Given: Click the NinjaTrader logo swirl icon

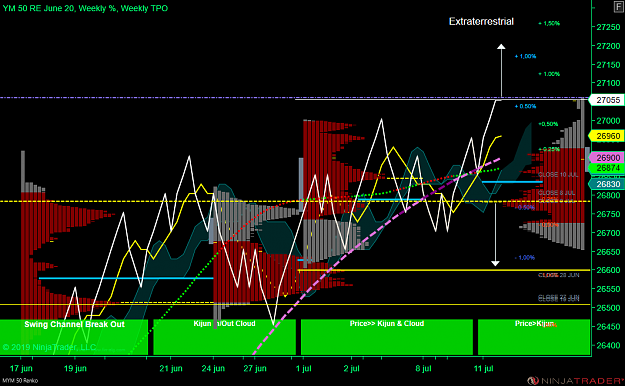Looking at the screenshot, I should 532,380.
